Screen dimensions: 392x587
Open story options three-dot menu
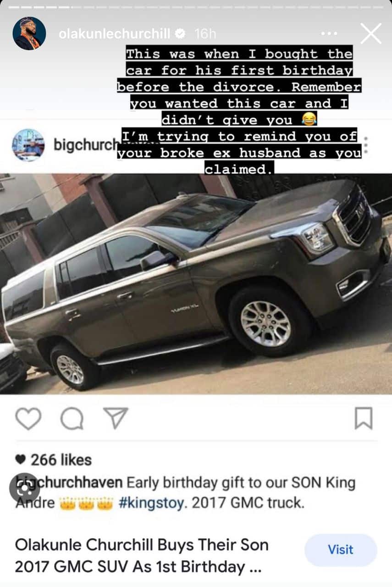pos(329,33)
